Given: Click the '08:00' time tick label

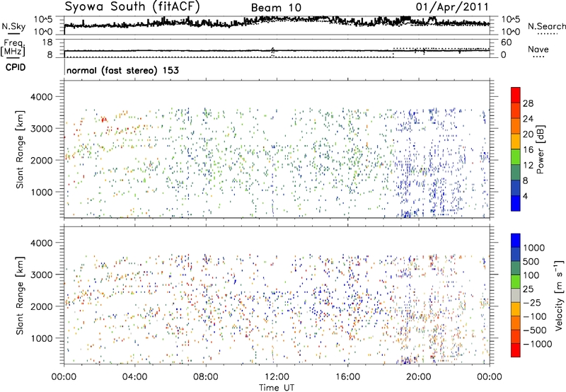Looking at the screenshot, I should tap(206, 377).
